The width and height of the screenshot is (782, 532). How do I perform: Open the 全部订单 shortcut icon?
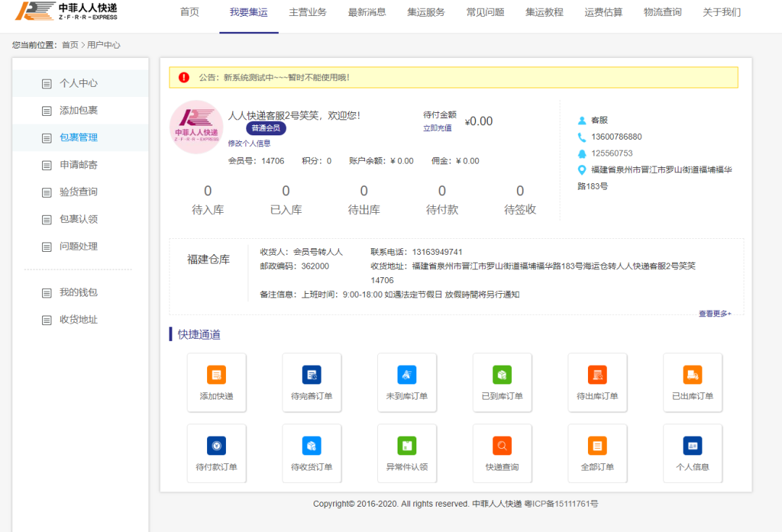coord(597,446)
